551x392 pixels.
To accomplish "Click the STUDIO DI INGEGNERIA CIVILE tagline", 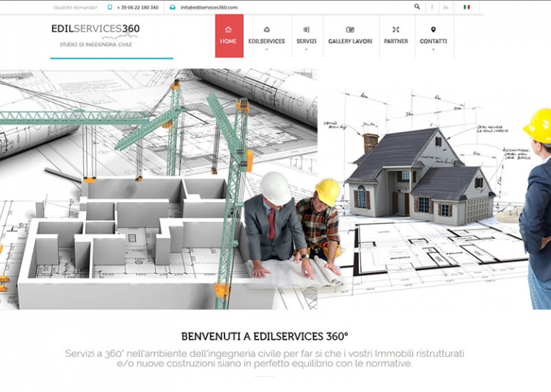I will click(96, 44).
